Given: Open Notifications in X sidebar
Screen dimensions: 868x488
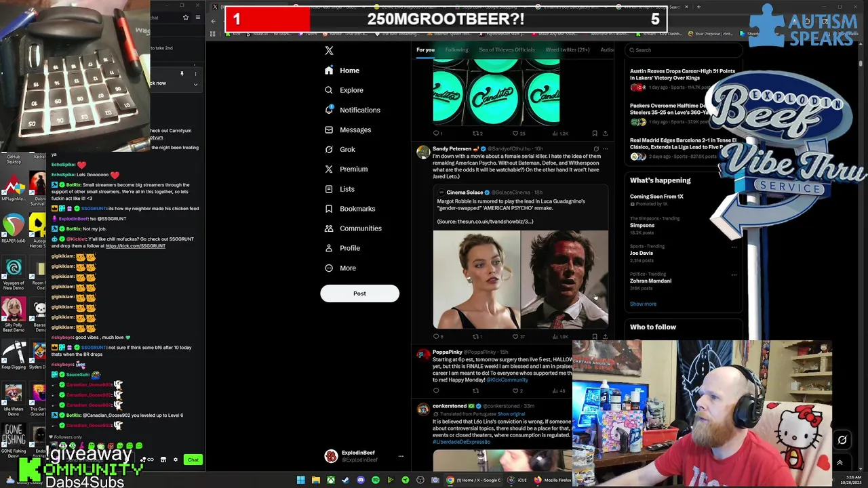Looking at the screenshot, I should (x=352, y=110).
